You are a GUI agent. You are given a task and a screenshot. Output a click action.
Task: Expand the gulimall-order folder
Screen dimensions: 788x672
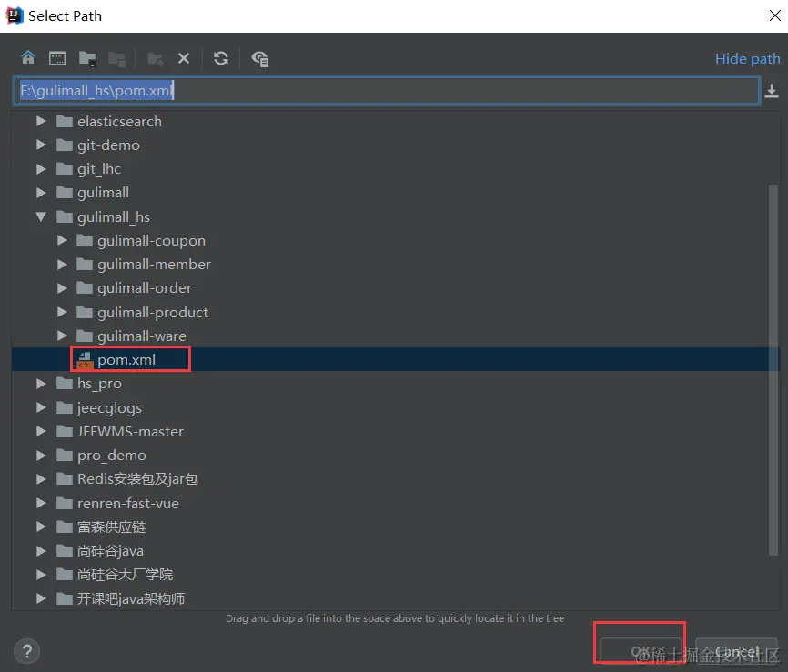[x=62, y=287]
